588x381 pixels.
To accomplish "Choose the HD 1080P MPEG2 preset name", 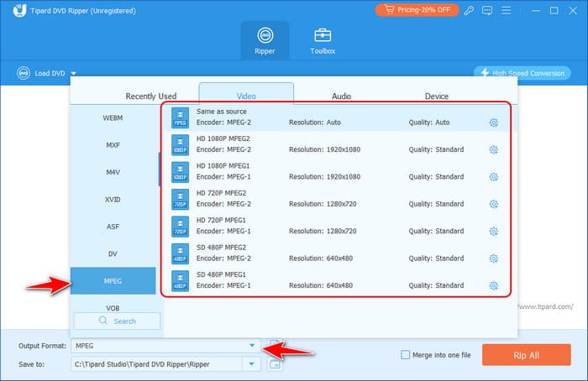I will (x=223, y=138).
